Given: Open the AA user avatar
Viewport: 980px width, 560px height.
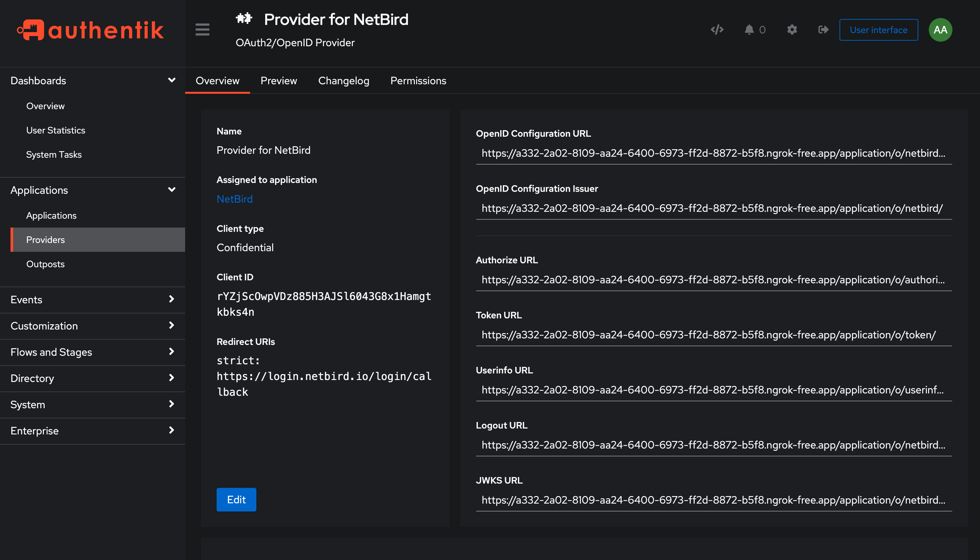Looking at the screenshot, I should pyautogui.click(x=940, y=30).
